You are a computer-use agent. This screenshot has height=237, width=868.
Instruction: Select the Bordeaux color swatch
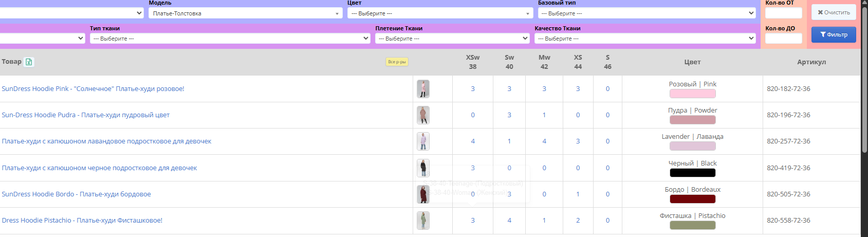tap(692, 199)
